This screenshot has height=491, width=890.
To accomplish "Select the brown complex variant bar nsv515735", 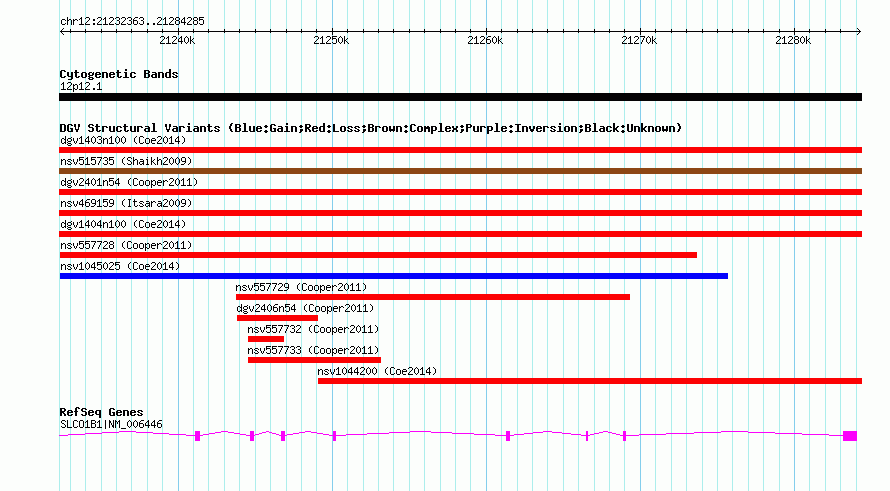I will pyautogui.click(x=460, y=171).
